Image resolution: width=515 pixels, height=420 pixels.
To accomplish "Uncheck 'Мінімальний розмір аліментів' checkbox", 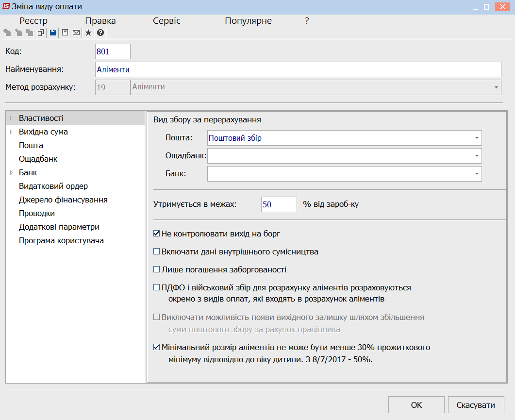I will pos(157,347).
